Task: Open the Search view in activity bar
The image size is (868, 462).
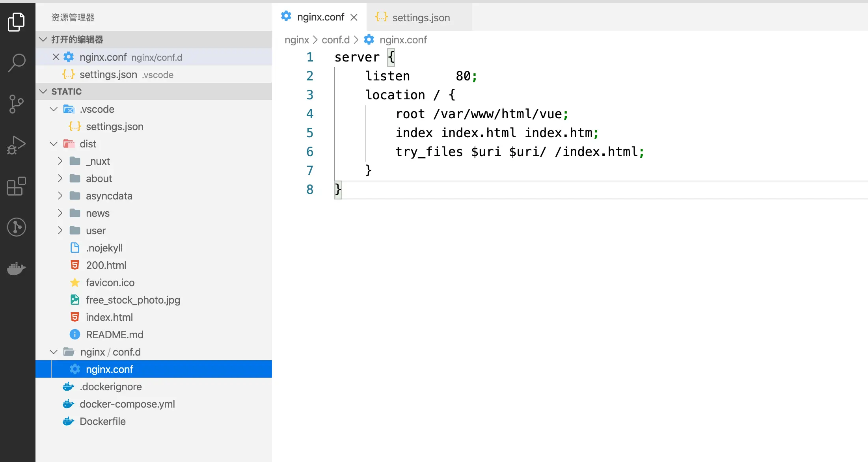Action: click(17, 63)
